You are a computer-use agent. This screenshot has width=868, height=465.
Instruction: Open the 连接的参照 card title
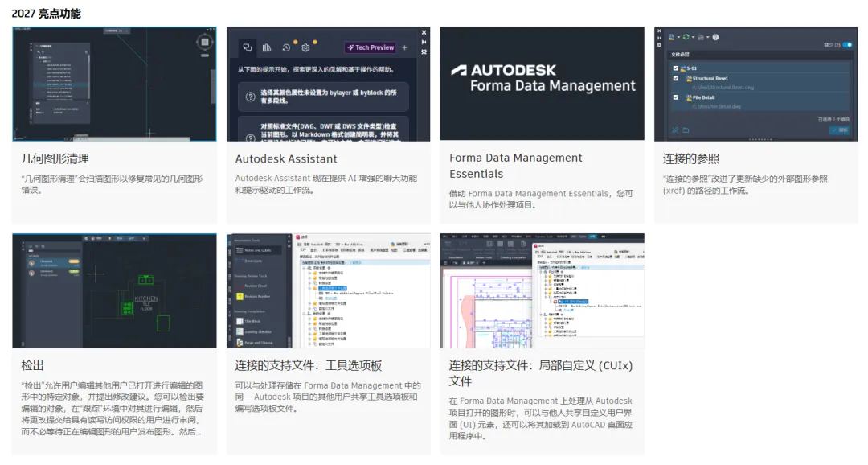(691, 159)
